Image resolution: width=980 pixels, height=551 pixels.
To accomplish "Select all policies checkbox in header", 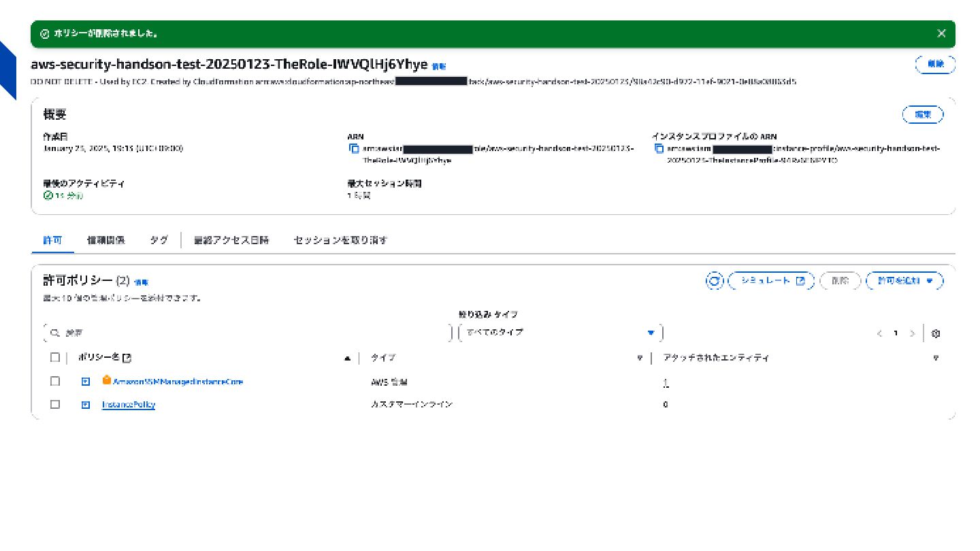I will (55, 357).
